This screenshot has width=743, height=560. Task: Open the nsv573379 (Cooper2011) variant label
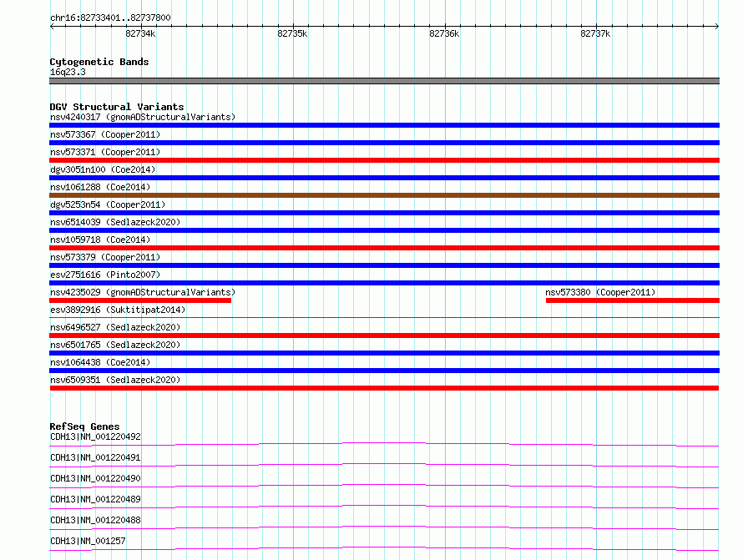point(105,257)
